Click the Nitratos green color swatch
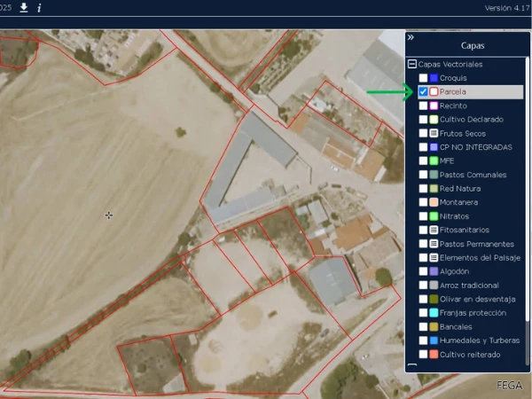Image resolution: width=532 pixels, height=399 pixels. [x=434, y=216]
